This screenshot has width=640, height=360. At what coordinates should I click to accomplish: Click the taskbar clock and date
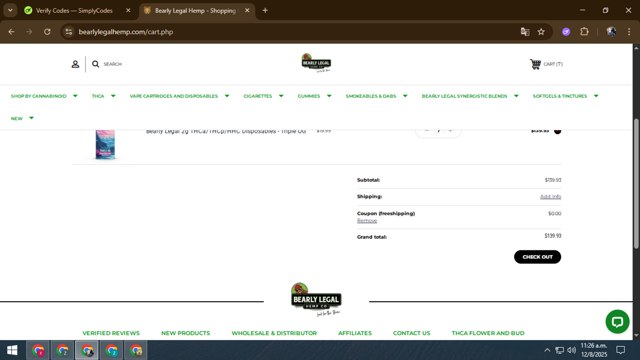[594, 350]
